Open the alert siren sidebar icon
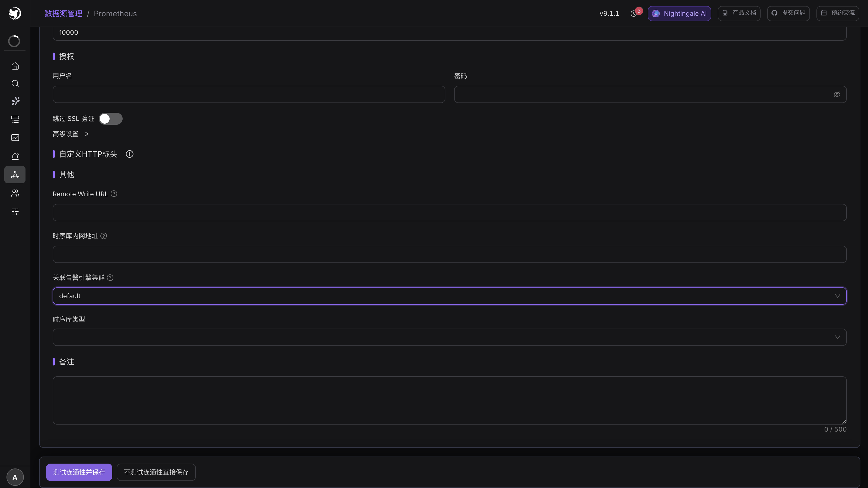 pos(15,156)
